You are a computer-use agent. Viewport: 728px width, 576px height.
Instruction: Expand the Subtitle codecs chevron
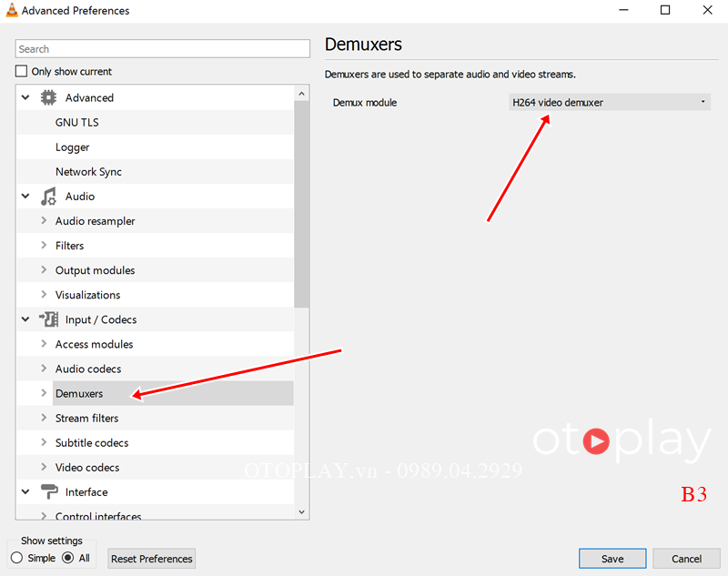pyautogui.click(x=44, y=442)
